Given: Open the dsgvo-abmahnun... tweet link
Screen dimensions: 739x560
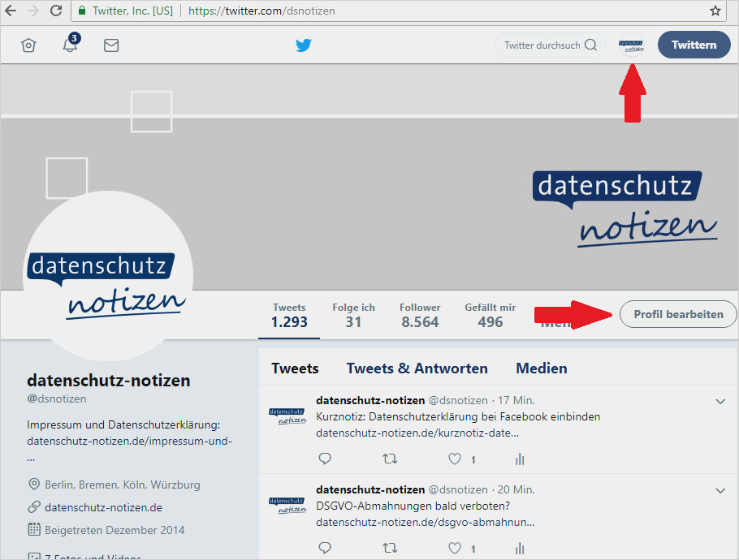Looking at the screenshot, I should click(x=425, y=523).
